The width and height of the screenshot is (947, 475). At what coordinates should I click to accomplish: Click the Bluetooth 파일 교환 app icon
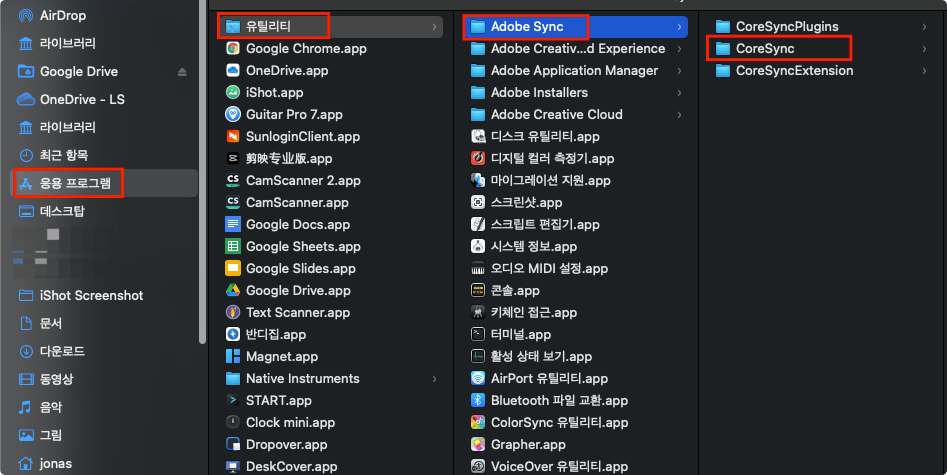click(478, 400)
